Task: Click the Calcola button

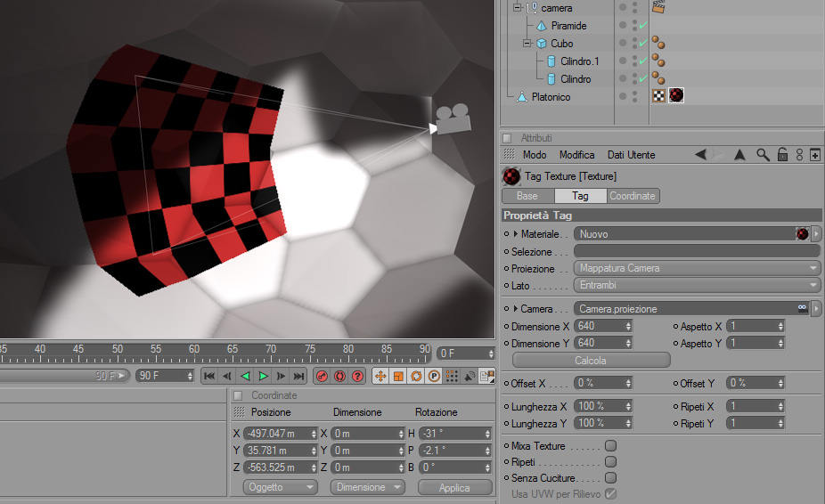Action: click(591, 361)
